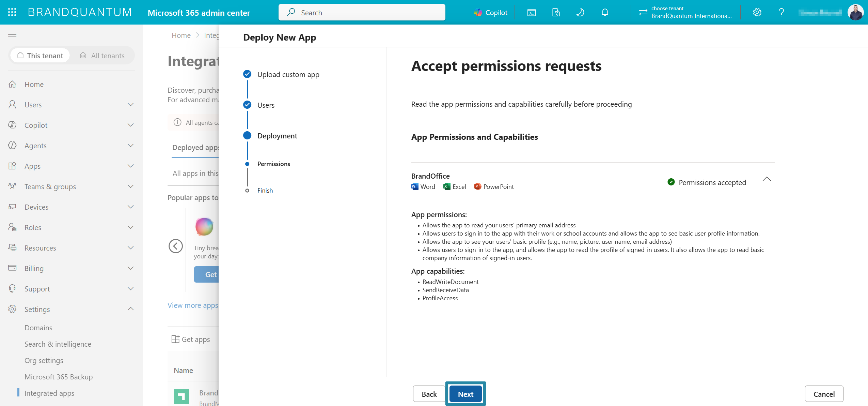Switch to All tenants view
The image size is (868, 406).
coord(102,56)
